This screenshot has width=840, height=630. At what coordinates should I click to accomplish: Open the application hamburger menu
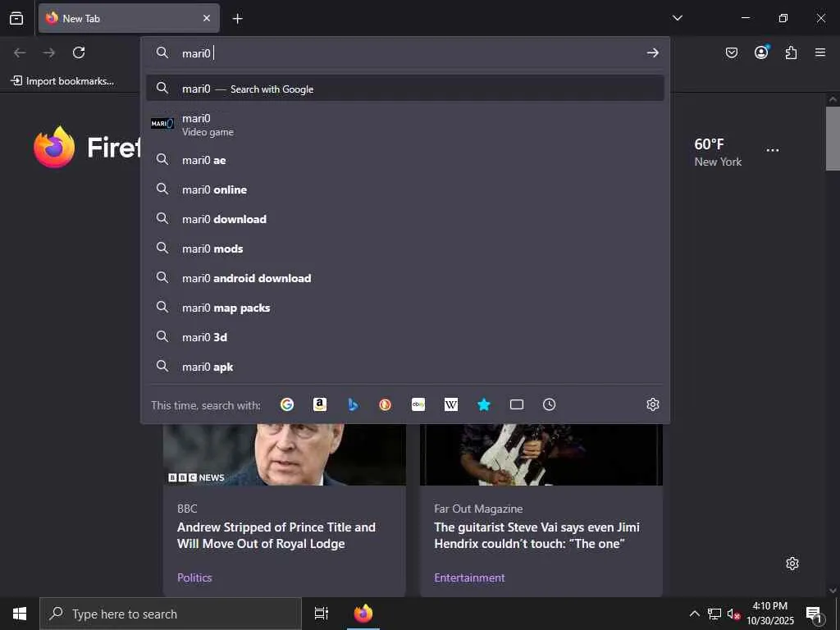click(x=820, y=52)
